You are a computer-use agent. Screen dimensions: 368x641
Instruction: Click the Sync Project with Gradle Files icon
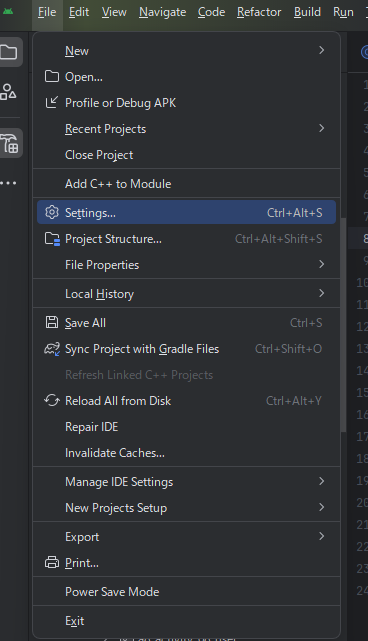click(x=52, y=349)
